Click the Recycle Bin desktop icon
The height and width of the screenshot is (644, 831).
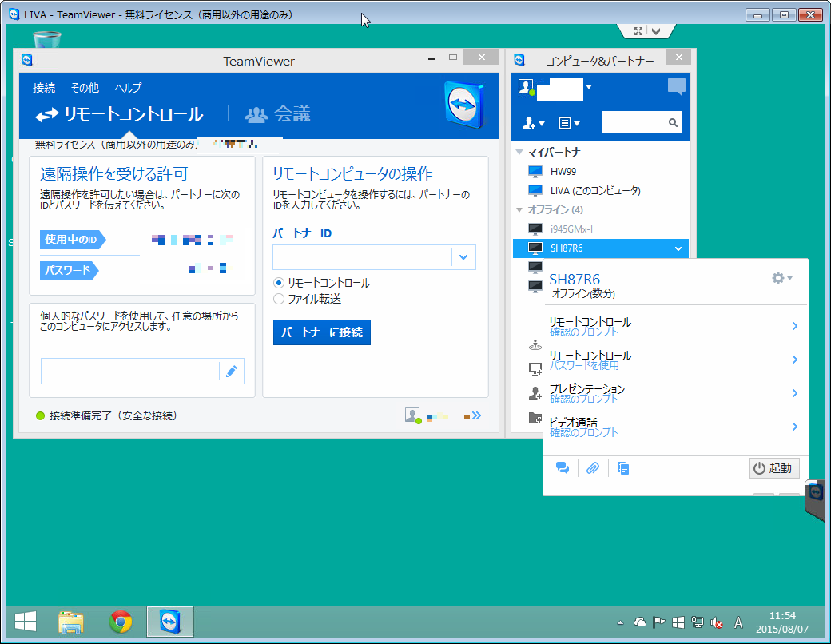[46, 39]
